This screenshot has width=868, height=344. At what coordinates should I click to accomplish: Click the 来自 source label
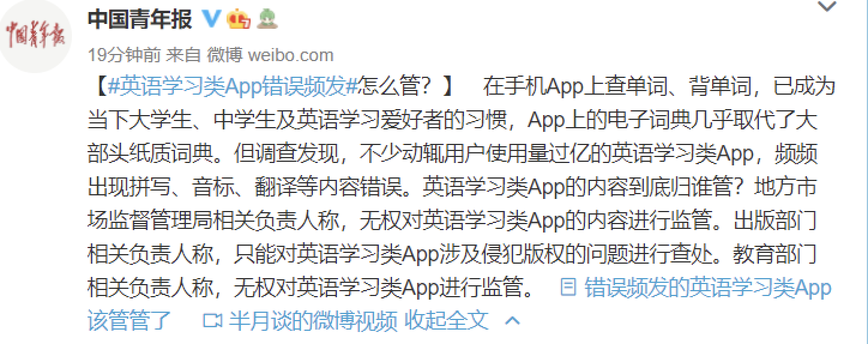point(183,55)
